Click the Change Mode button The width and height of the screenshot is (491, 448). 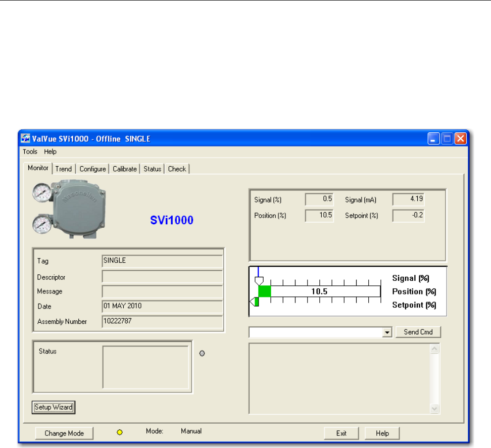64,433
